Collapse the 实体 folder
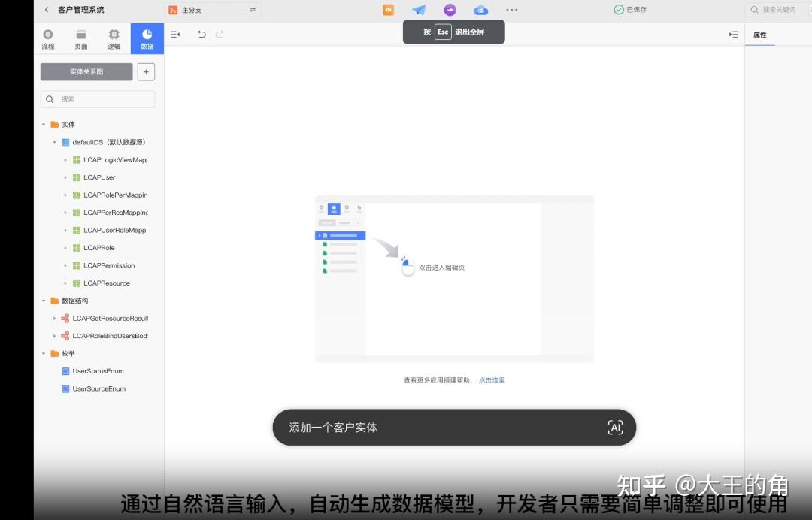The width and height of the screenshot is (812, 520). 44,125
